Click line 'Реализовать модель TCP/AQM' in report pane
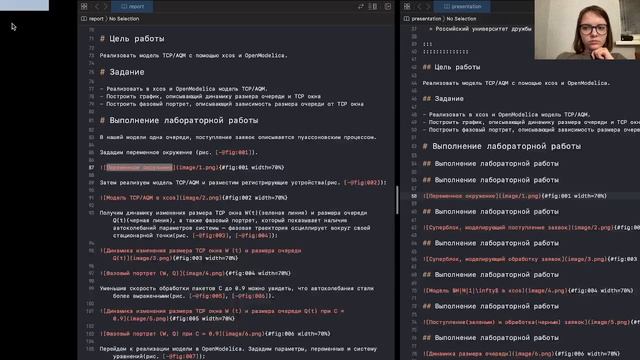This screenshot has width=640, height=360. (193, 56)
